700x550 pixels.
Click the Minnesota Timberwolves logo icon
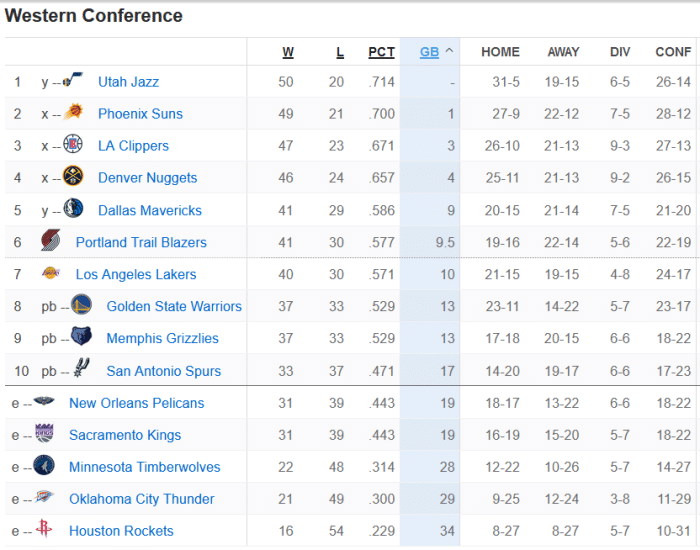tap(45, 467)
